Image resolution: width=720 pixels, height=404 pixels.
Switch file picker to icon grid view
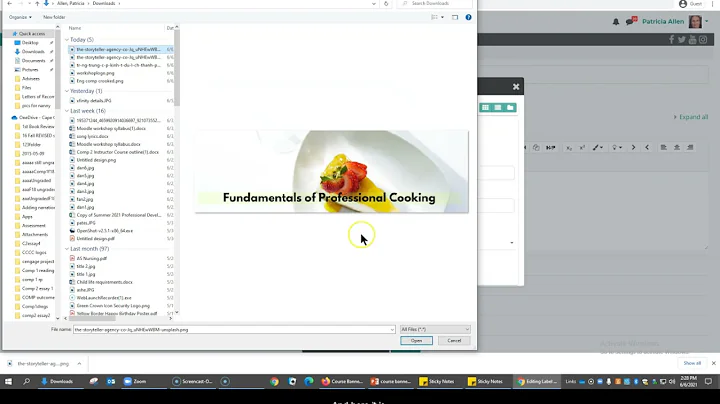click(x=485, y=107)
